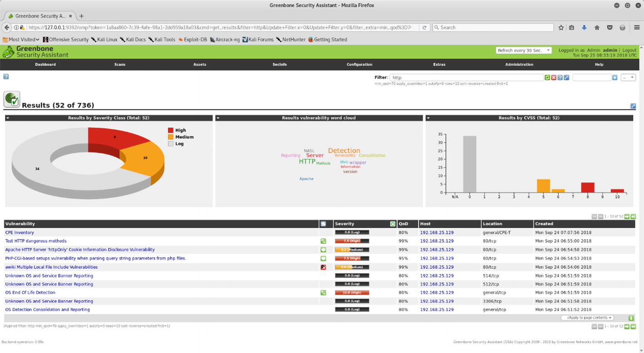Click the green export download icon below table
The height and width of the screenshot is (353, 644).
[x=631, y=318]
